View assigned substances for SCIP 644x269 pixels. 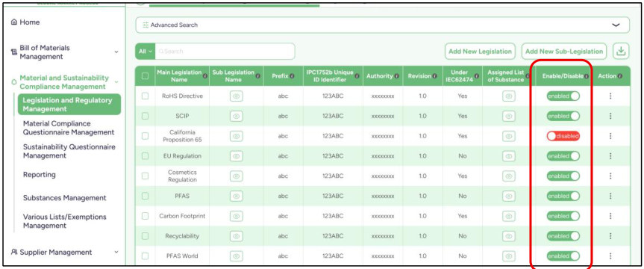point(508,116)
